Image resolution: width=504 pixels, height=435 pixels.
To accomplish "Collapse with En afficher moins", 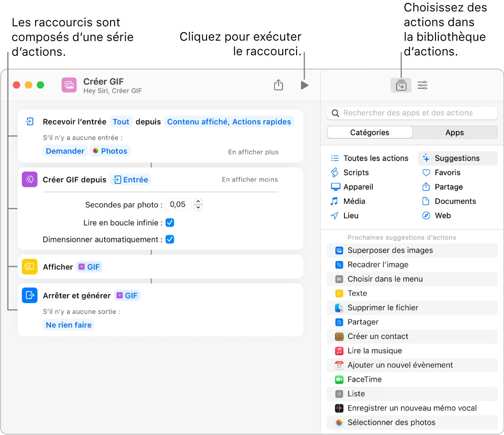I will point(250,179).
